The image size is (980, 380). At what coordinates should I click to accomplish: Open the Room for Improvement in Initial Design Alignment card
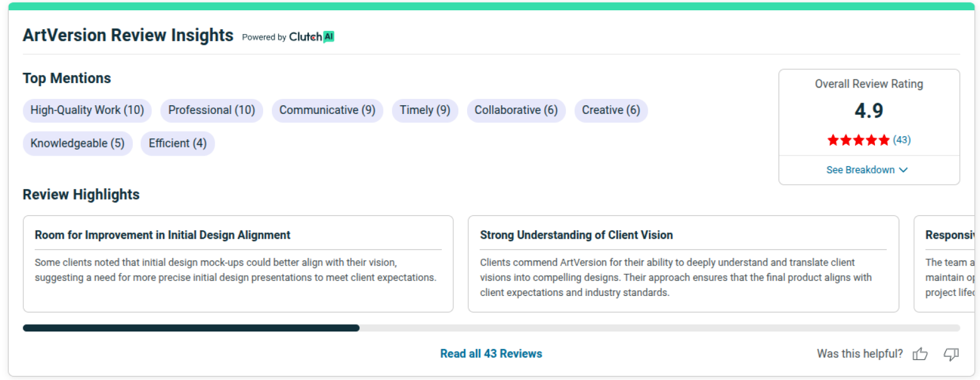[238, 263]
